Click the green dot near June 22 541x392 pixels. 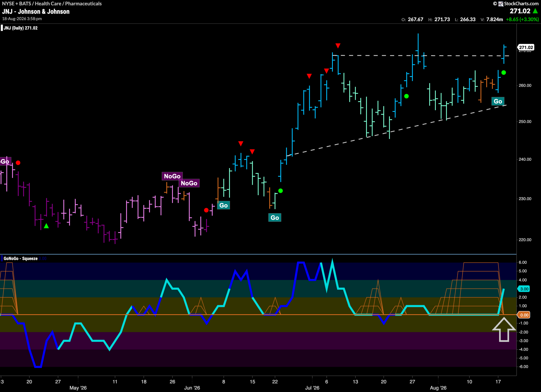280,191
